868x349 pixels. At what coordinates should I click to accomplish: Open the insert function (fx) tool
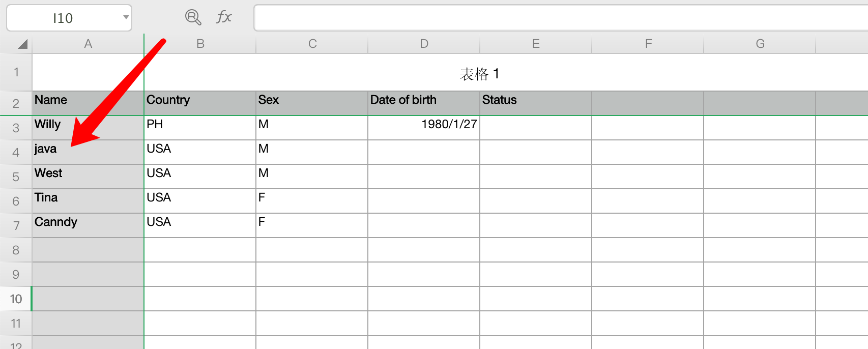[x=223, y=17]
